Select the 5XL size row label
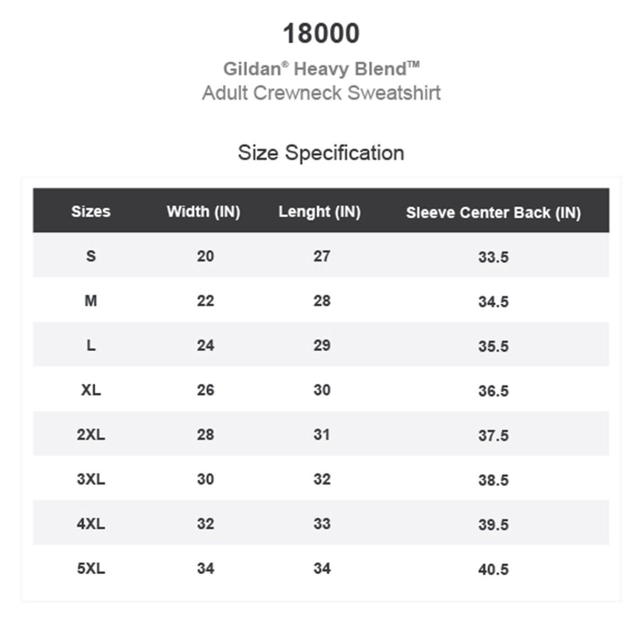644x644 pixels. (91, 569)
